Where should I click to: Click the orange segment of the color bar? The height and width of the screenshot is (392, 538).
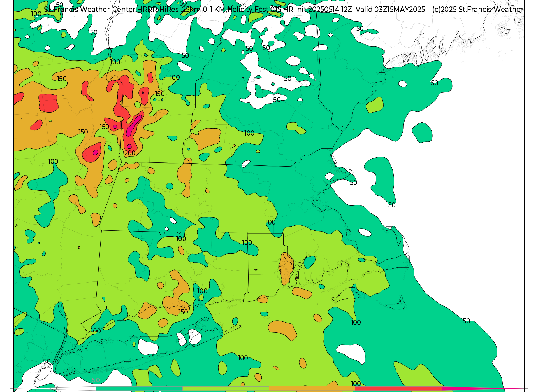[x=312, y=389]
